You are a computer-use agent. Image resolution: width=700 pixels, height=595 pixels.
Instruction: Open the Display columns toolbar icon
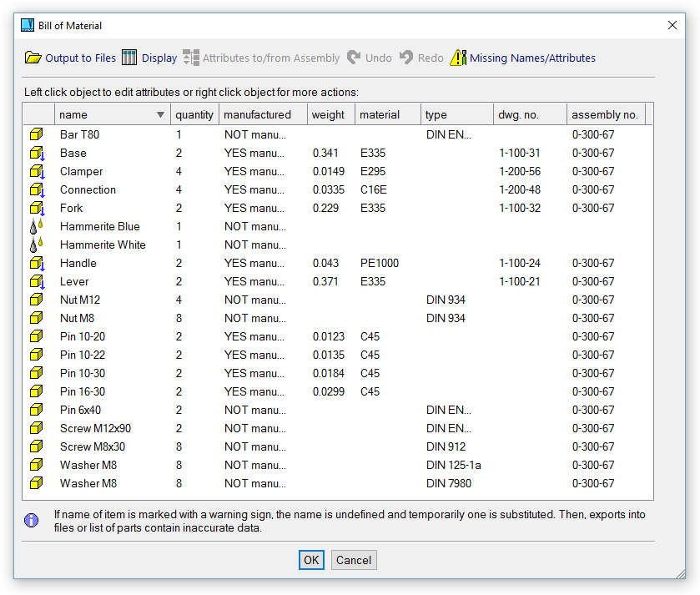[129, 58]
